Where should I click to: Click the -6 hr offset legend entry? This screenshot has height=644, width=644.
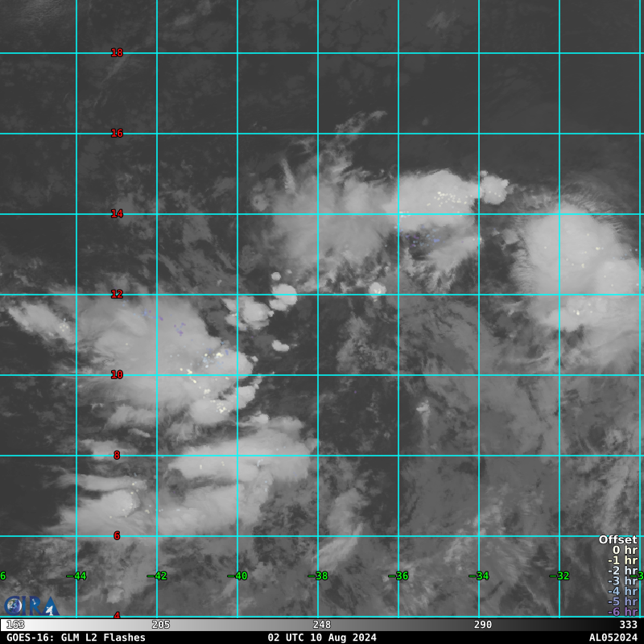[622, 612]
